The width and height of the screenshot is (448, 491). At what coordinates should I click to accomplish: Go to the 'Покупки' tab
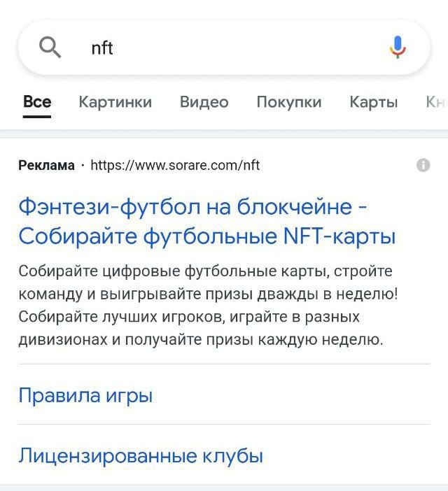[288, 102]
